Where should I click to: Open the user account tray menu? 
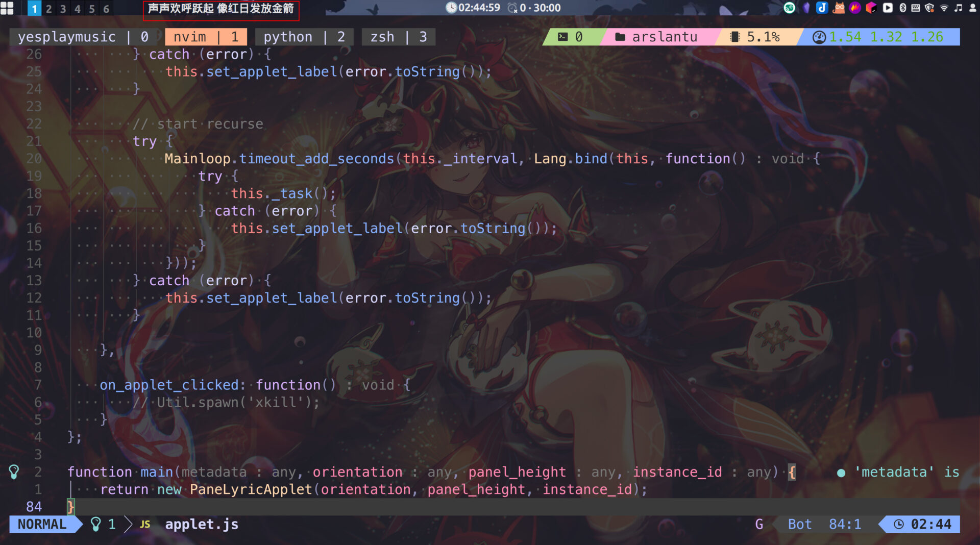pos(972,8)
